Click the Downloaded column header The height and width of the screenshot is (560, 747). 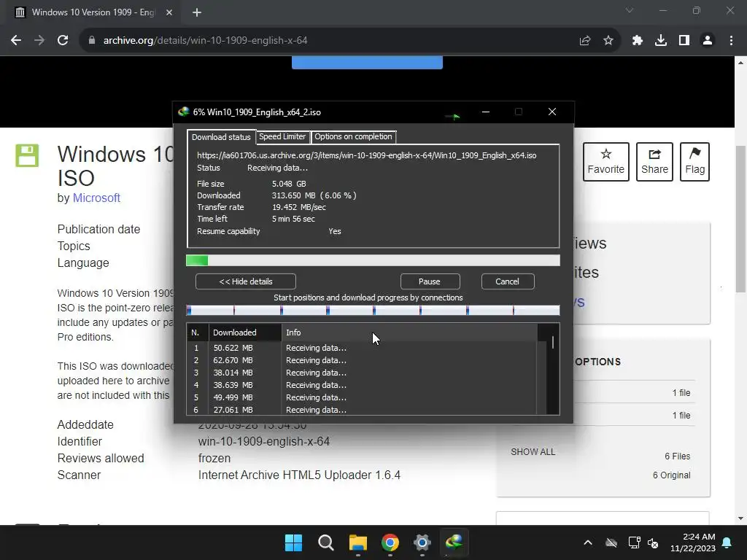tap(245, 332)
